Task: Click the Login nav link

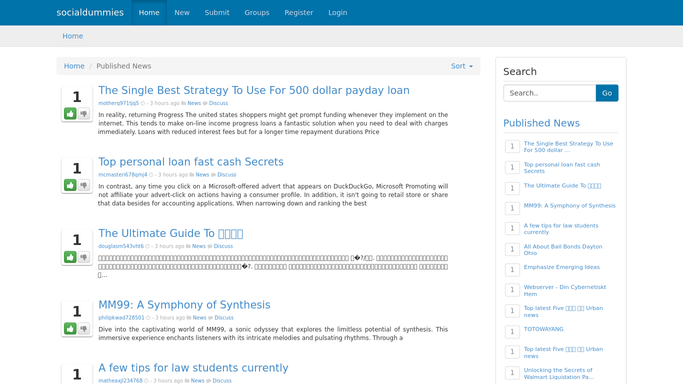Action: tap(338, 13)
